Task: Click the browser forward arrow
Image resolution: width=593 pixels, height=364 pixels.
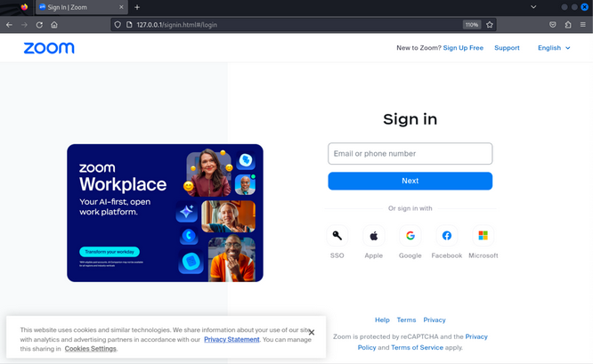Action: click(x=24, y=25)
